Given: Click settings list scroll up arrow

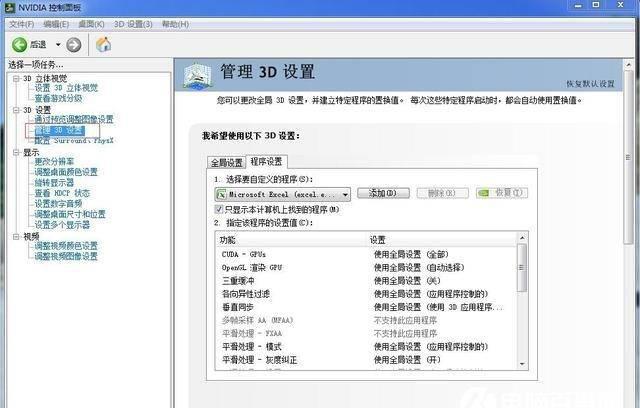Looking at the screenshot, I should click(522, 237).
